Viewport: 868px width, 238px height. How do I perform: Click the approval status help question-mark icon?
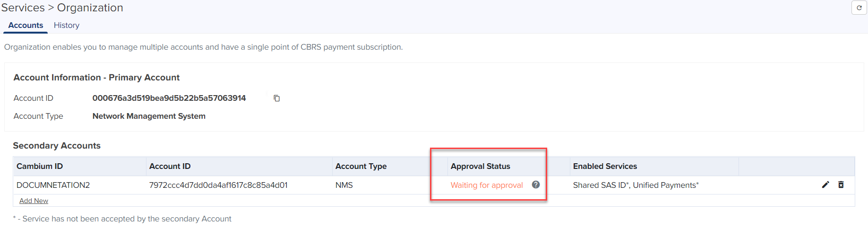[x=535, y=185]
